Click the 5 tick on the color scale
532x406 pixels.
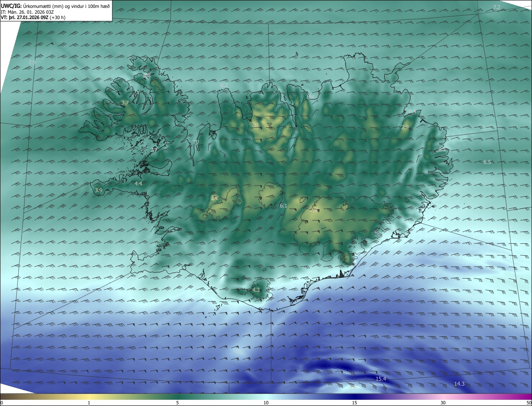point(177,403)
